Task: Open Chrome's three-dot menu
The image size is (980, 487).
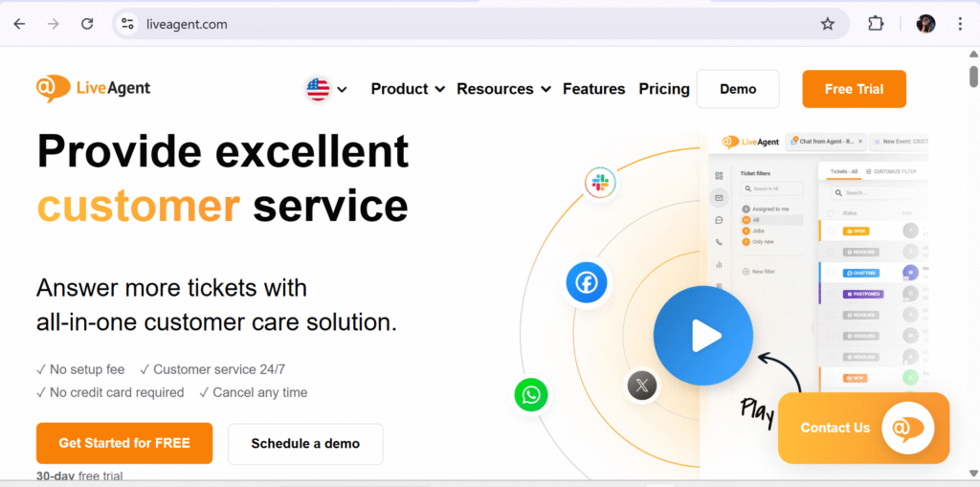Action: [x=960, y=24]
